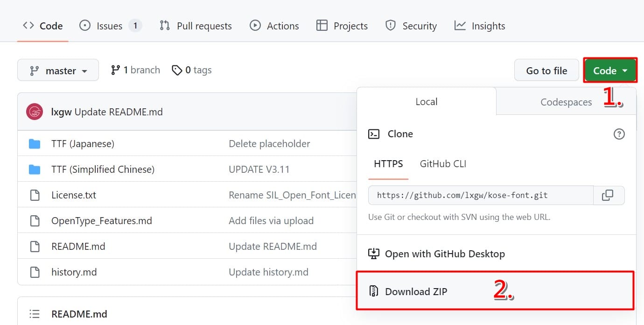Open the TTF (Japanese) folder
Image resolution: width=644 pixels, height=325 pixels.
pos(83,144)
